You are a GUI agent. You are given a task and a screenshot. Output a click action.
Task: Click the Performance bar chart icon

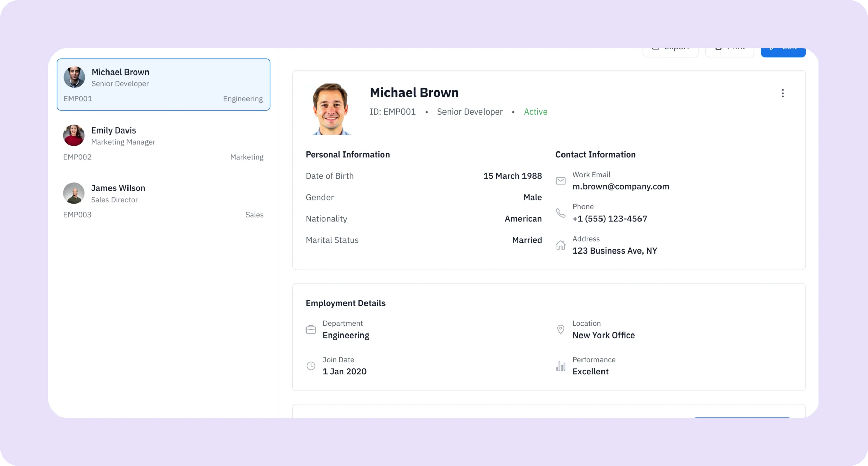[x=560, y=366]
